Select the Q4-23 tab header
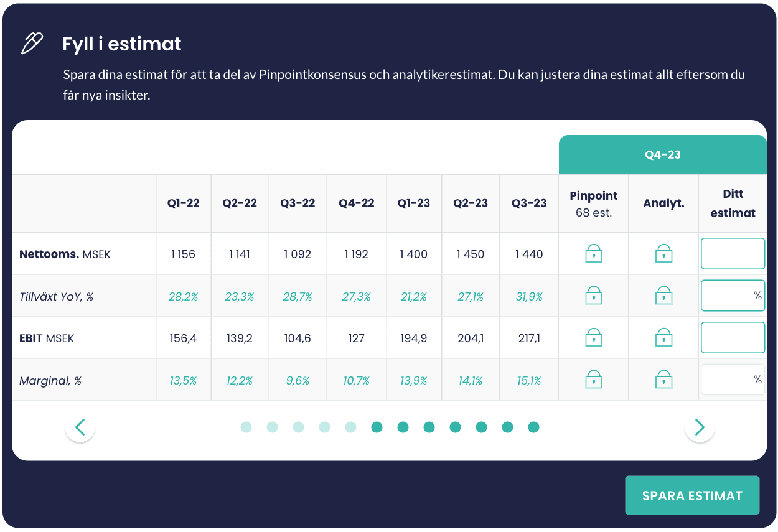The height and width of the screenshot is (532, 778). tap(662, 155)
